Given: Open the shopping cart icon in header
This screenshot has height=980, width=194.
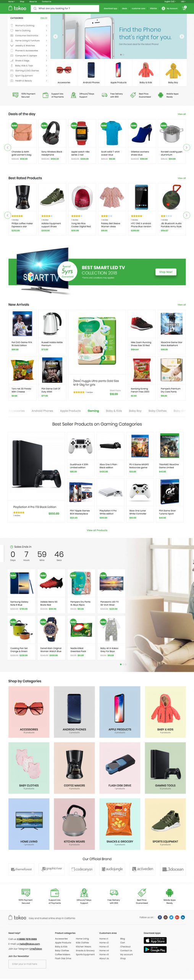Looking at the screenshot, I should pos(184,8).
